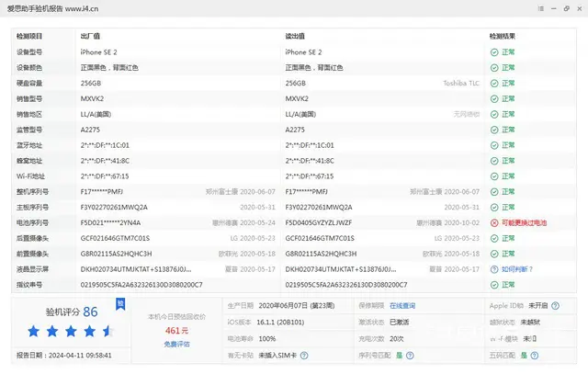Click the 461元 recycle price estimate
Viewport: 588px width, 374px height.
click(x=176, y=331)
